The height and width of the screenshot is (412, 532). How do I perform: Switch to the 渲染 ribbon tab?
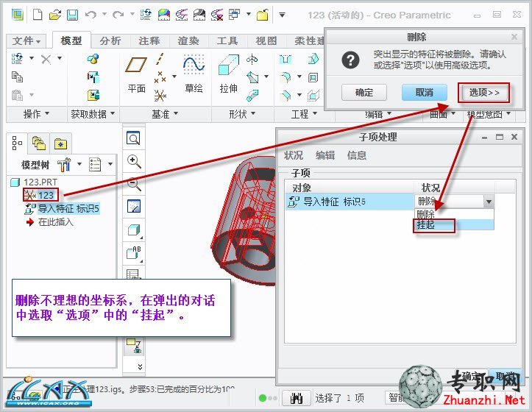188,41
